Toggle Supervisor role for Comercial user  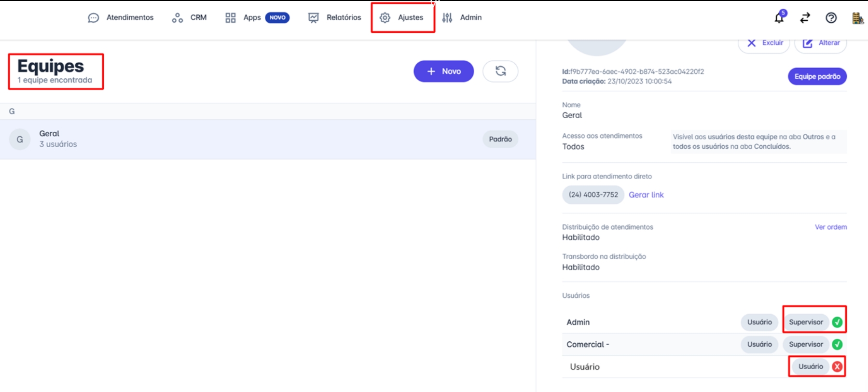tap(806, 344)
